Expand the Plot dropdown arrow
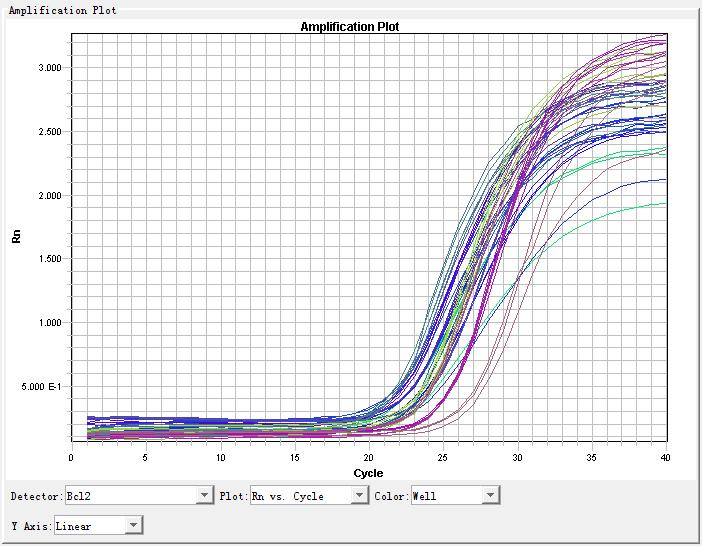 [360, 496]
